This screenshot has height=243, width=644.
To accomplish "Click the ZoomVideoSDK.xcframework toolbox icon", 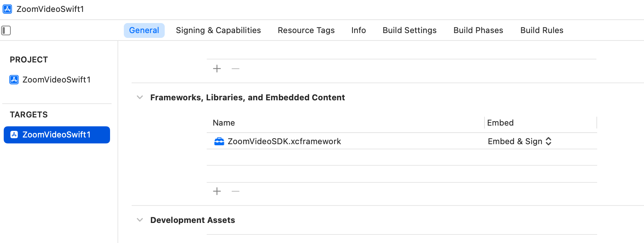I will point(219,142).
